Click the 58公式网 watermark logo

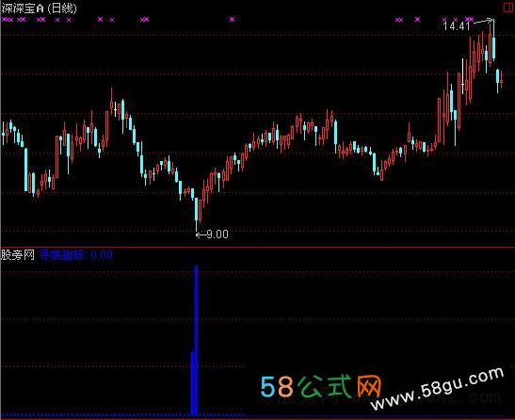tap(321, 386)
